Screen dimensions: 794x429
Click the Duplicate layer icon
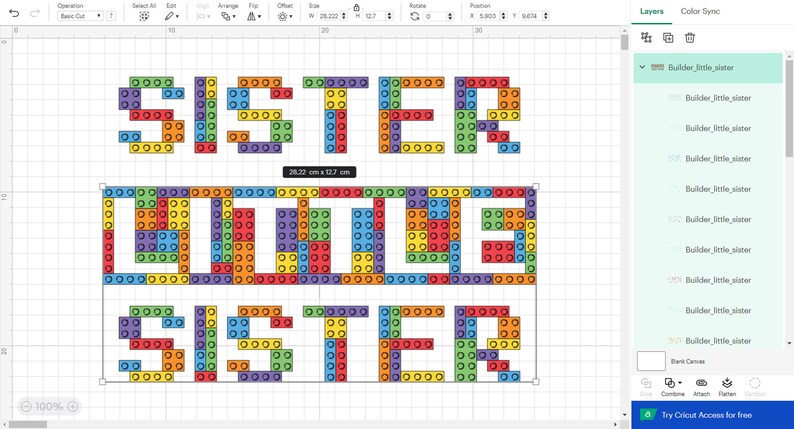pyautogui.click(x=668, y=37)
